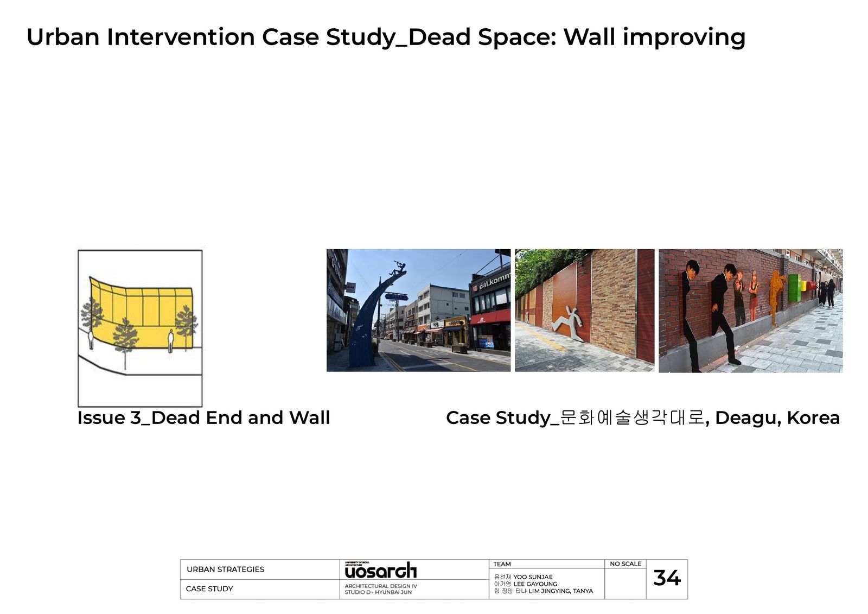Click the green box on brick wall
The height and width of the screenshot is (614, 868).
794,288
